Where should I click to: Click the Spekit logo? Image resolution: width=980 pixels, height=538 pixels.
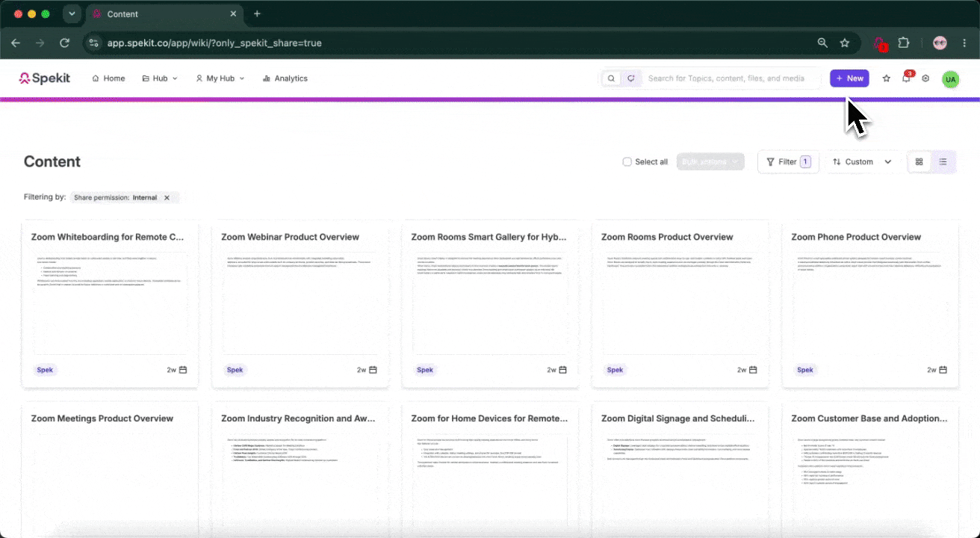point(45,78)
